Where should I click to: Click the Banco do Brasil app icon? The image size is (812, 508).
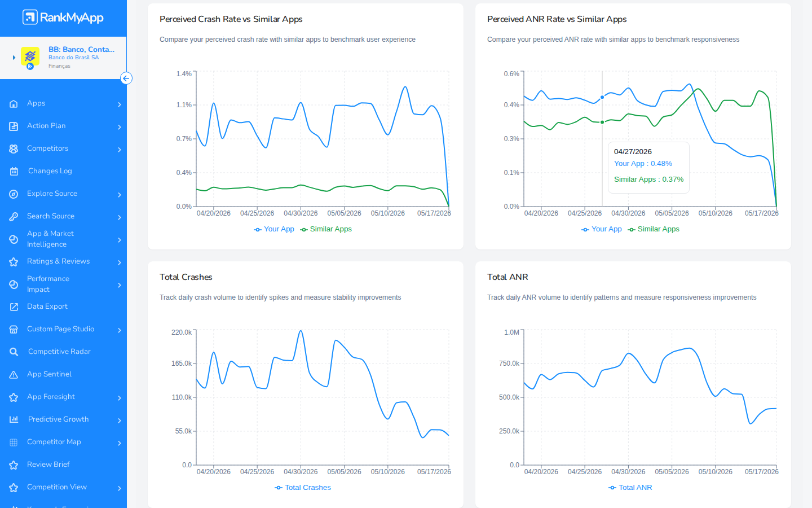point(30,57)
